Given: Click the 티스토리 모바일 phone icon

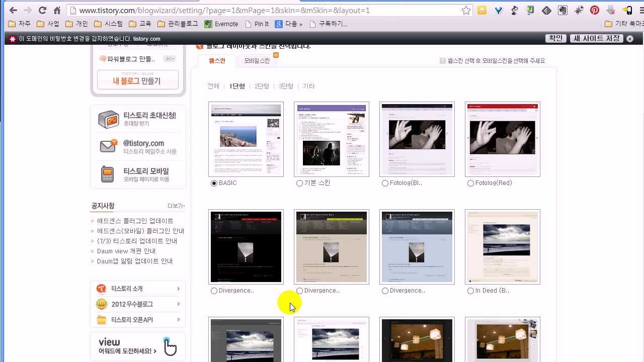Looking at the screenshot, I should [107, 174].
